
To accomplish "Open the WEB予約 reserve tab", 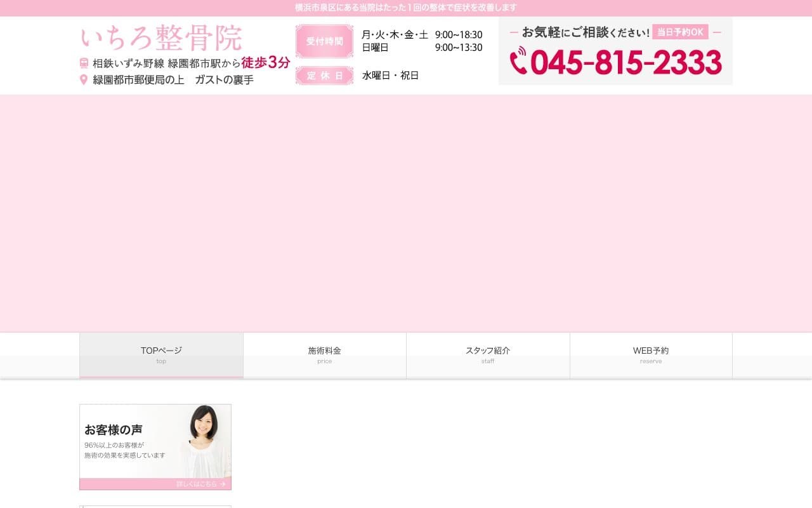I will coord(651,355).
